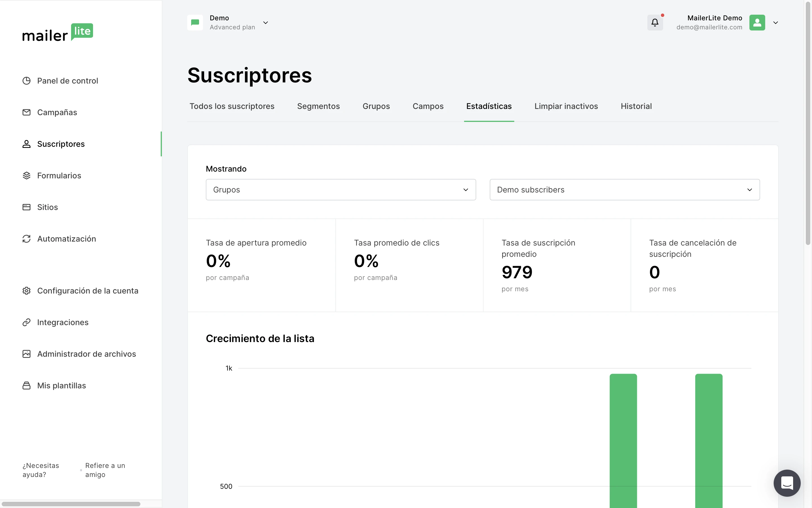The width and height of the screenshot is (812, 508).
Task: Click the Administrador de archivos image icon
Action: (27, 354)
